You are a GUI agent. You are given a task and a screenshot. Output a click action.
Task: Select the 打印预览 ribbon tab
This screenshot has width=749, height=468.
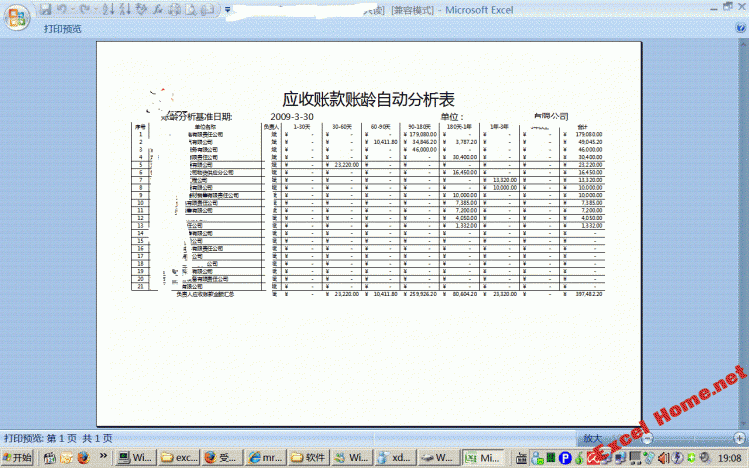[63, 29]
